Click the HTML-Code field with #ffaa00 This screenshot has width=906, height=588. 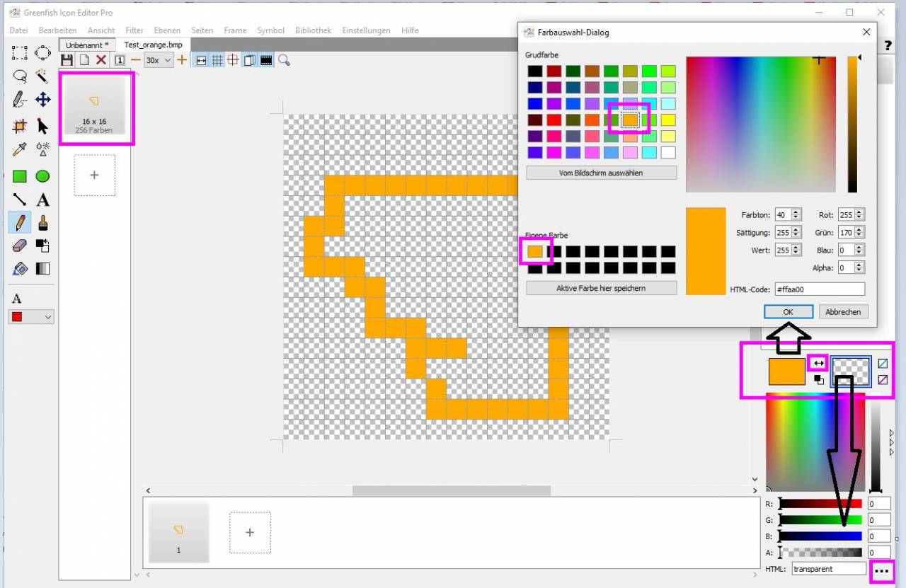click(x=819, y=289)
